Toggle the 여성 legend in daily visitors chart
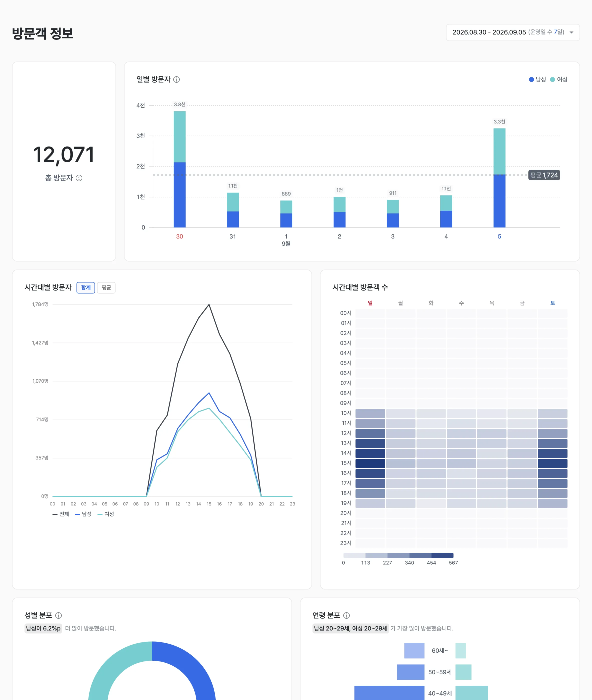The height and width of the screenshot is (700, 592). pos(559,79)
